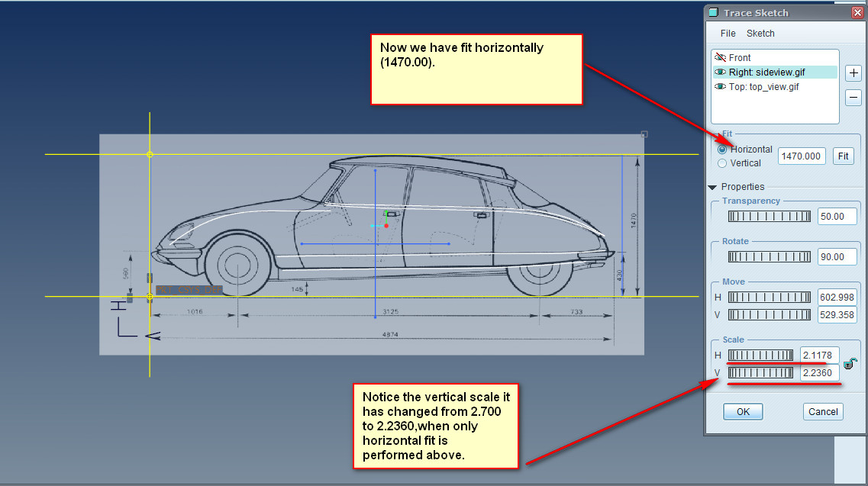Click the Move H value 602.998
Screen dimensions: 868x486
click(x=837, y=298)
